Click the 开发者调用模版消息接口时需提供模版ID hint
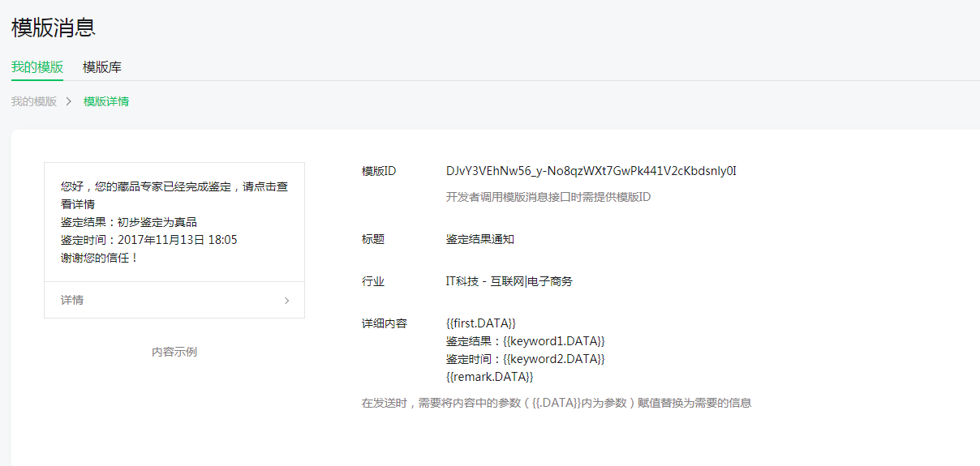The image size is (980, 466). pos(548,197)
